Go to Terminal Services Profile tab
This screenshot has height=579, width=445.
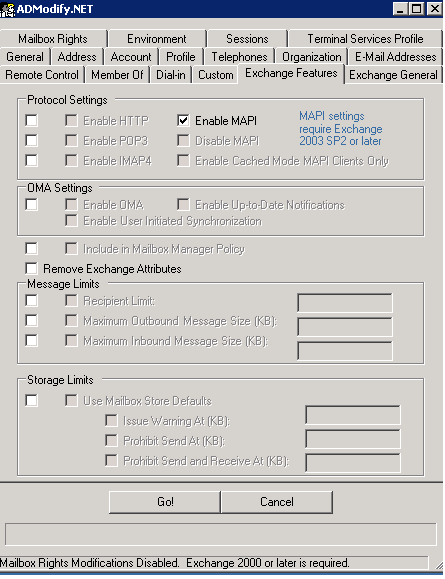[x=365, y=39]
